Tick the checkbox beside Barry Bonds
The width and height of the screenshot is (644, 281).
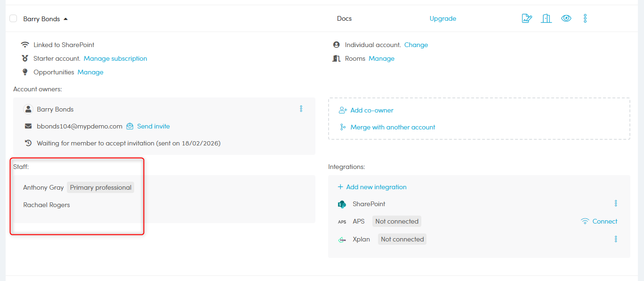point(13,19)
